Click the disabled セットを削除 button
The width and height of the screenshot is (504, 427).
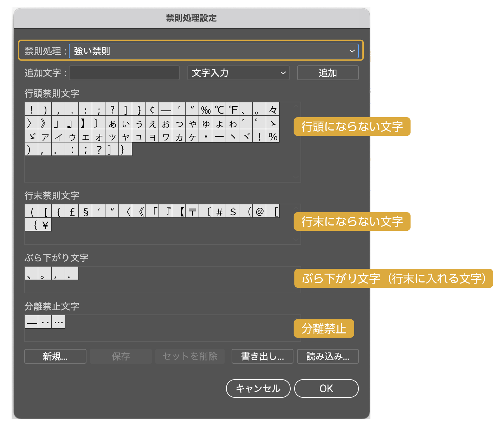[x=190, y=356]
